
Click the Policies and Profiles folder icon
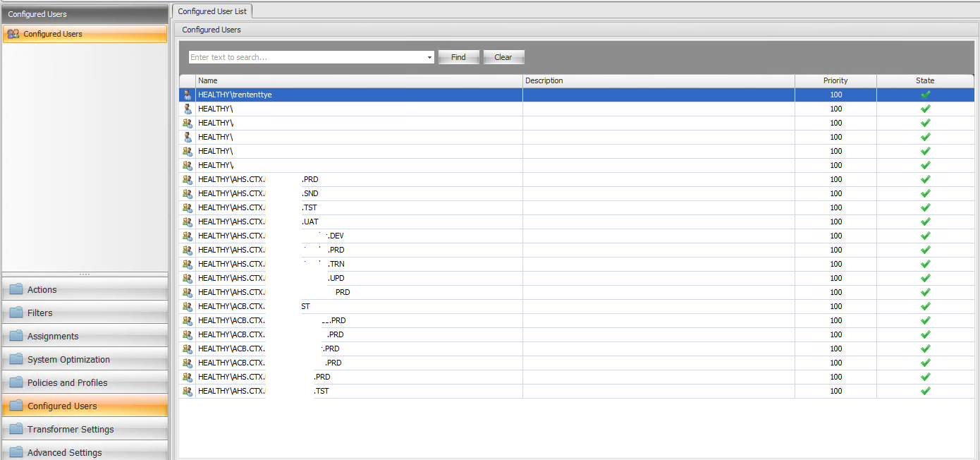click(x=16, y=382)
